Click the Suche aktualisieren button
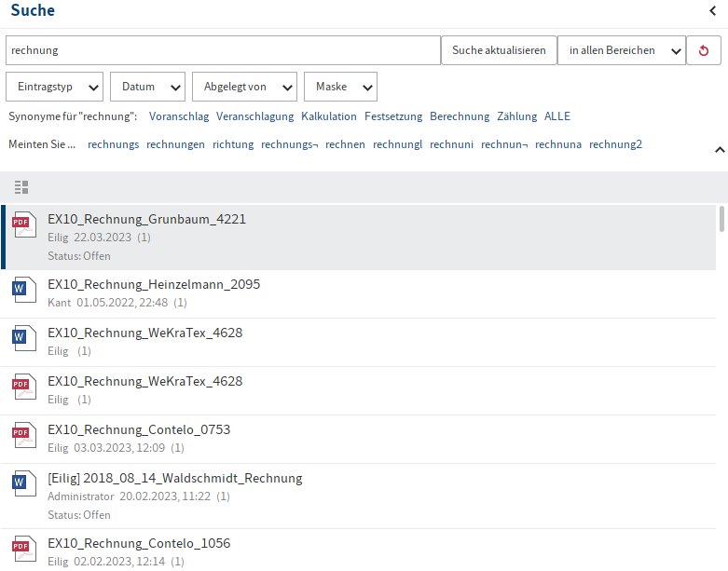 click(499, 50)
